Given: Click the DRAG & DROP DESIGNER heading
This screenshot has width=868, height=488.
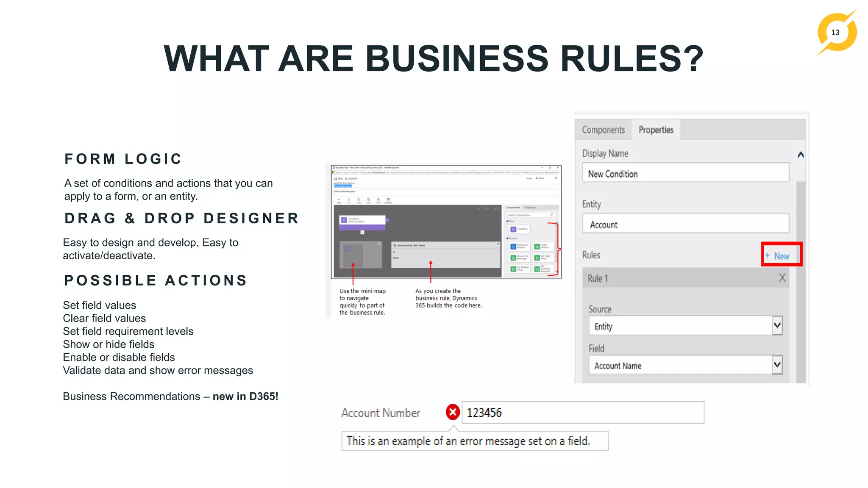Looking at the screenshot, I should click(x=181, y=218).
